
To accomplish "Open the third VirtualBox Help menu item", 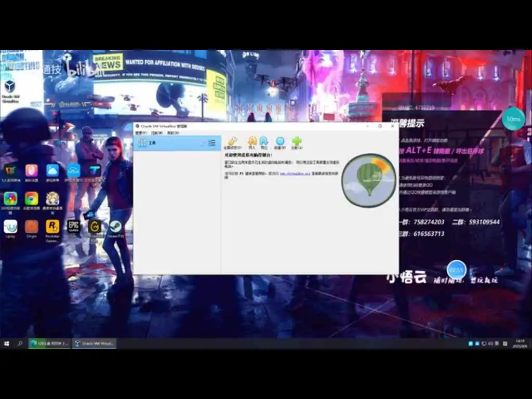I will (172, 133).
